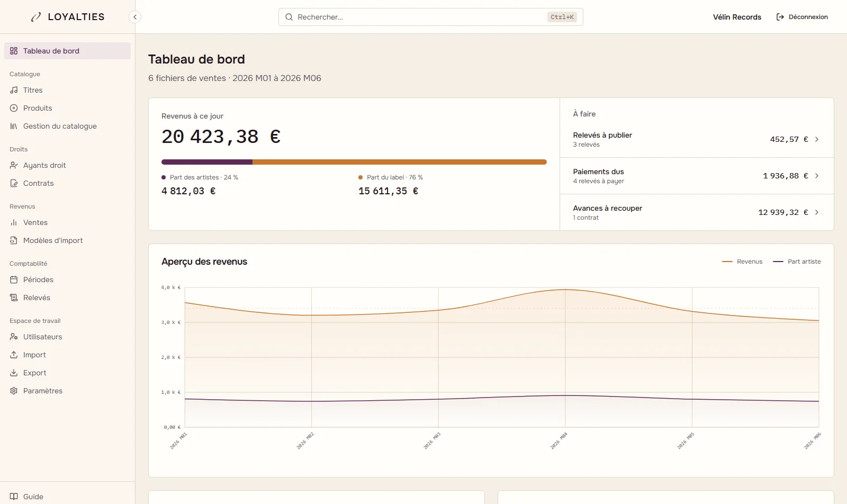Open the Export page text
This screenshot has width=847, height=504.
35,373
